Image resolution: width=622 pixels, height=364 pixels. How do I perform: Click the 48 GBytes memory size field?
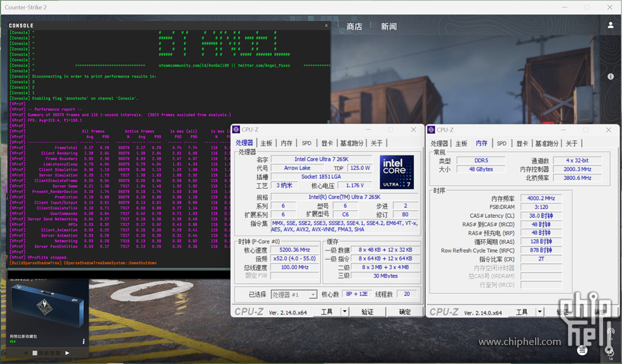pos(481,169)
